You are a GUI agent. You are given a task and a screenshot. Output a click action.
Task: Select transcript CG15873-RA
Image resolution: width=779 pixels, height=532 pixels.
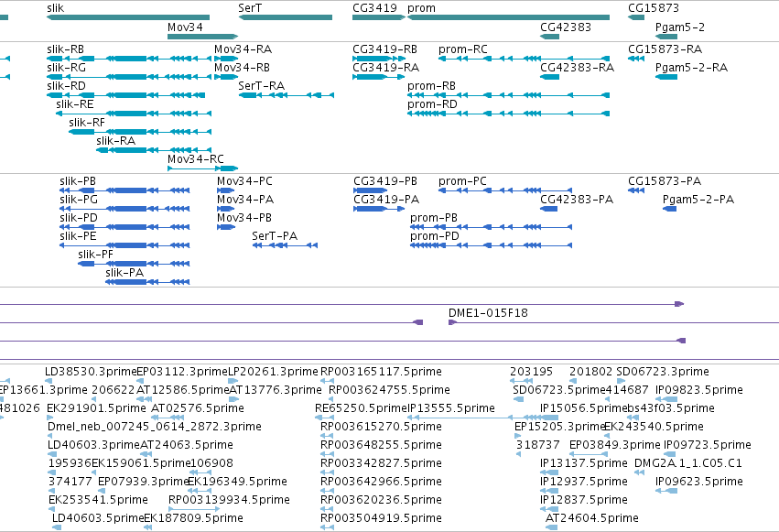tap(636, 59)
